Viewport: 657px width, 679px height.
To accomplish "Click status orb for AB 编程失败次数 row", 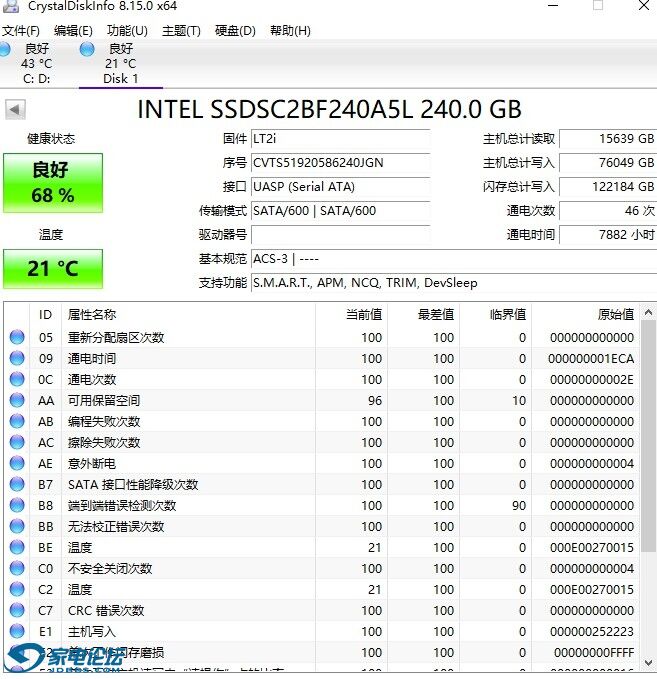I will tap(17, 421).
